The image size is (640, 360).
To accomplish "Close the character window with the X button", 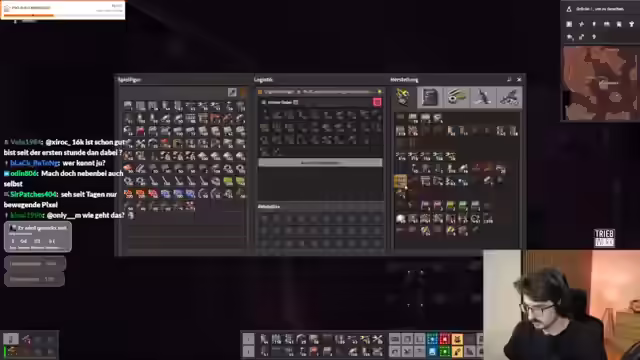I will click(519, 79).
